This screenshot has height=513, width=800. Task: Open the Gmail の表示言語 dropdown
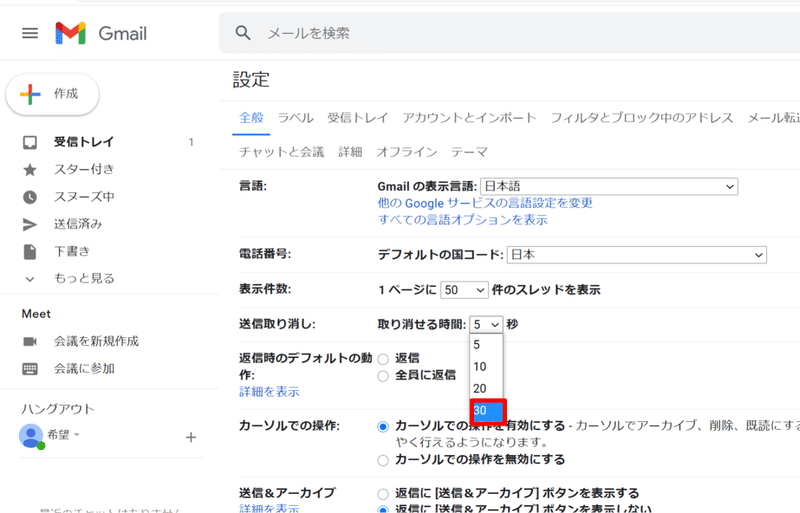(609, 187)
